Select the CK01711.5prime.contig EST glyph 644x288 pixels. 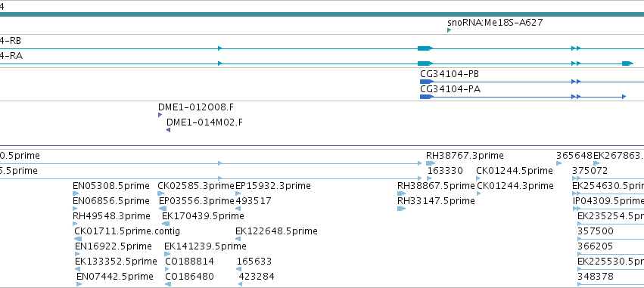tap(78, 239)
